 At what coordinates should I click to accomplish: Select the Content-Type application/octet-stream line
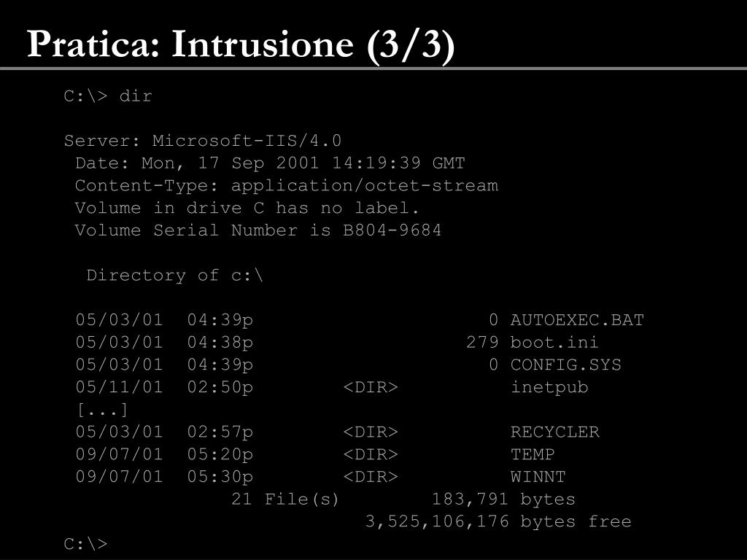pos(286,186)
